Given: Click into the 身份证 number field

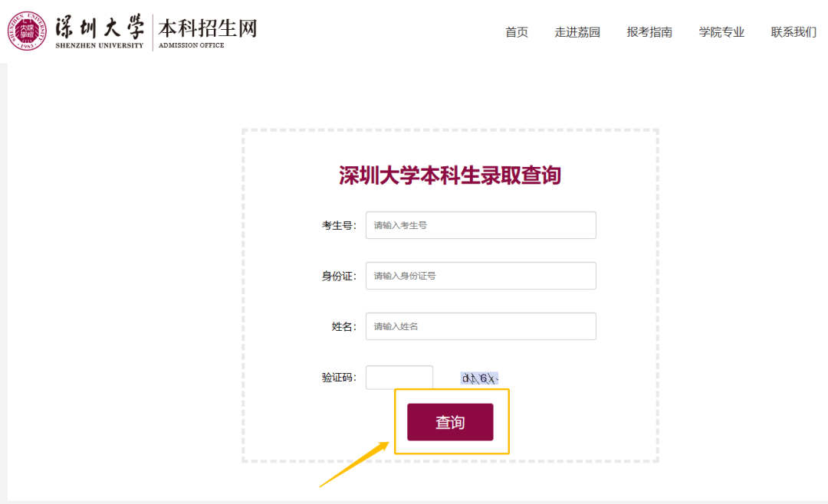Looking at the screenshot, I should 481,276.
